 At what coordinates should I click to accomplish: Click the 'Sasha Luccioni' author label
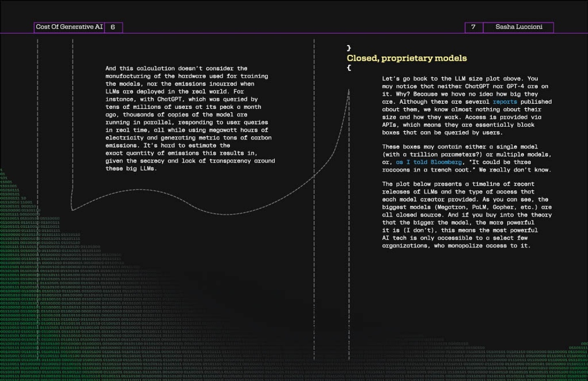(x=519, y=27)
